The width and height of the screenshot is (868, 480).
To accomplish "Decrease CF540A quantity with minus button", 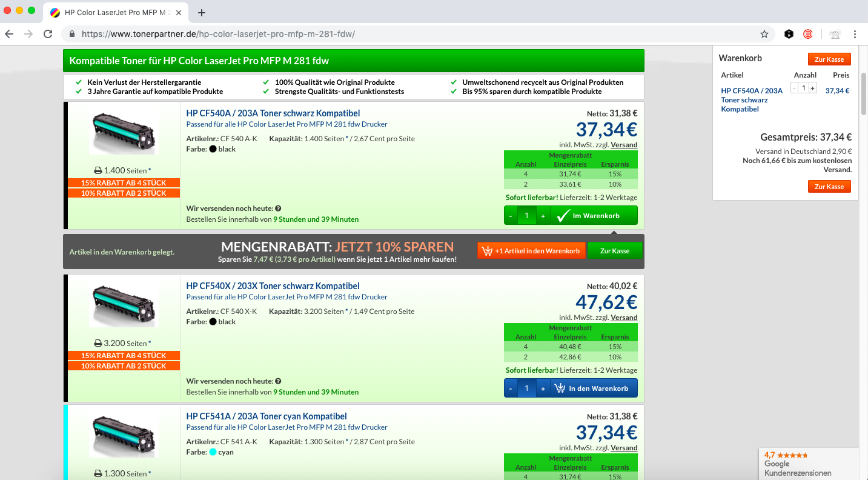I will pyautogui.click(x=511, y=216).
